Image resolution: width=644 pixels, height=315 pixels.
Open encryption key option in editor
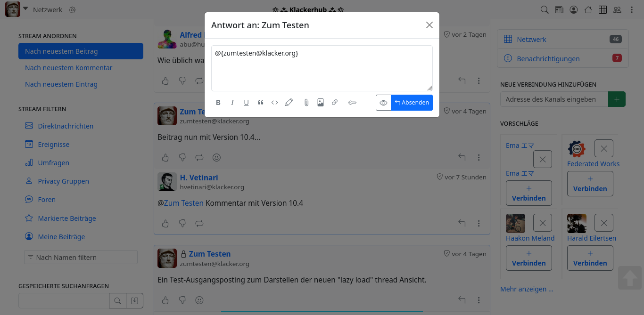tap(352, 103)
